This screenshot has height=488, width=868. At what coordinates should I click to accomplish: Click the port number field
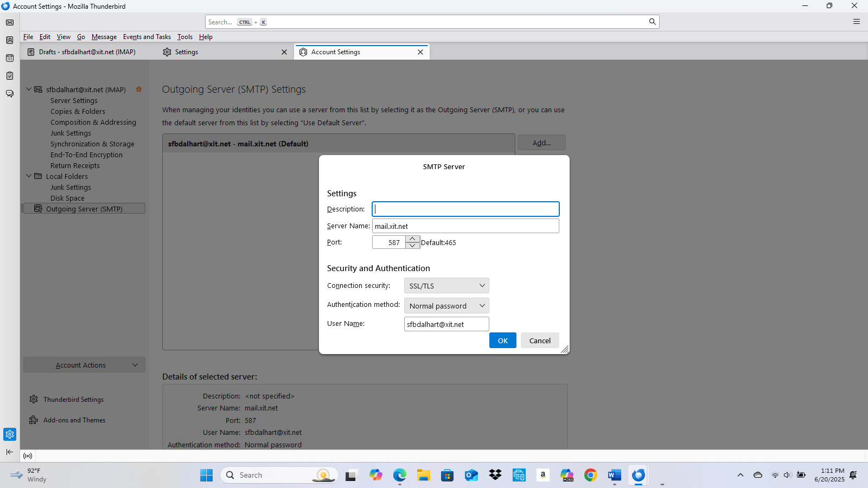389,242
